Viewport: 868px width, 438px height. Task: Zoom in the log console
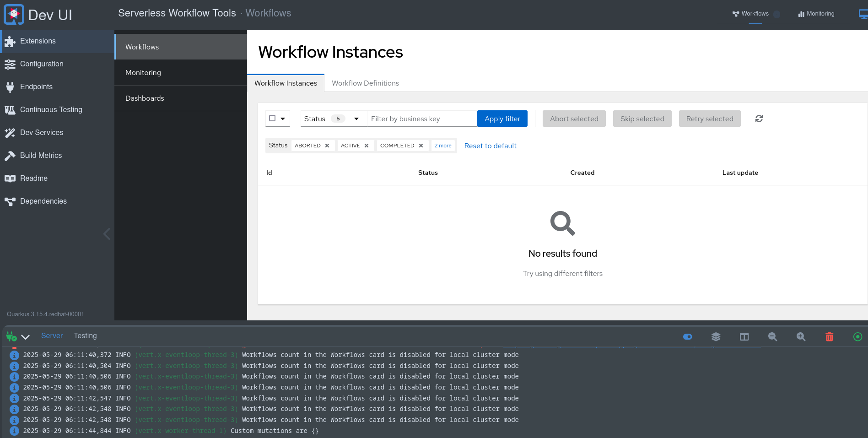point(801,337)
